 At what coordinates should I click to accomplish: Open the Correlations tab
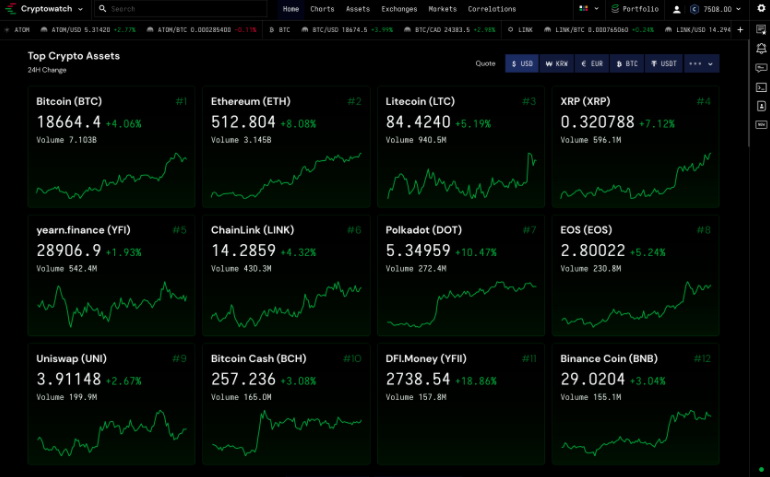click(x=492, y=9)
